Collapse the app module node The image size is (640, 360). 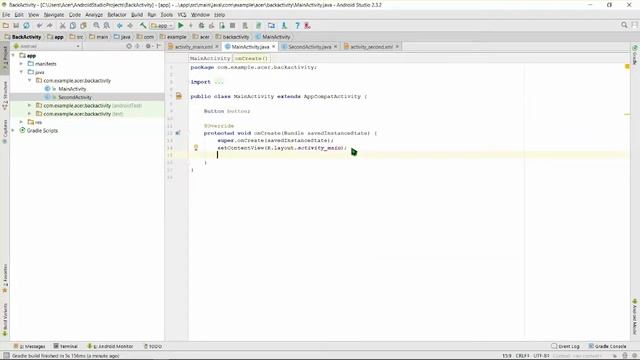click(13, 56)
